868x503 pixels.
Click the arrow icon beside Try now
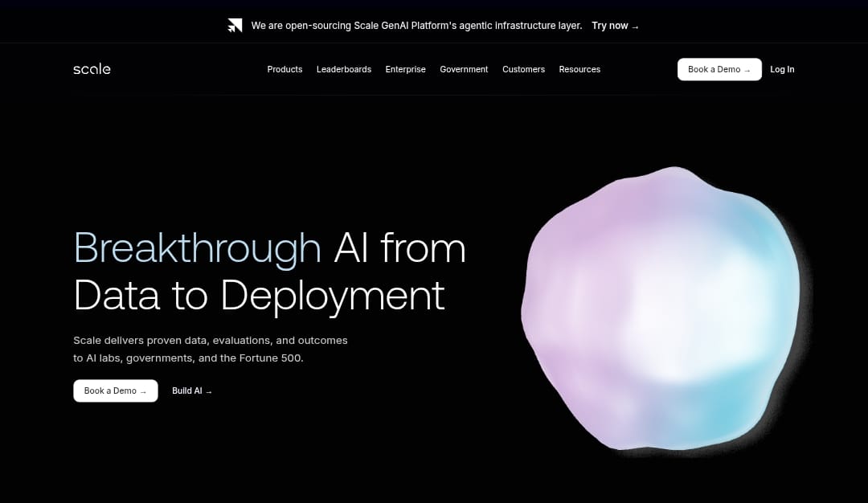635,27
